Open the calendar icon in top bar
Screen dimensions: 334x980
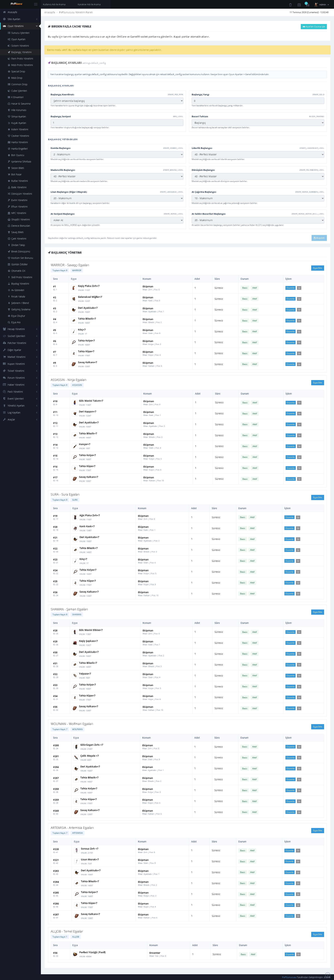click(x=299, y=5)
